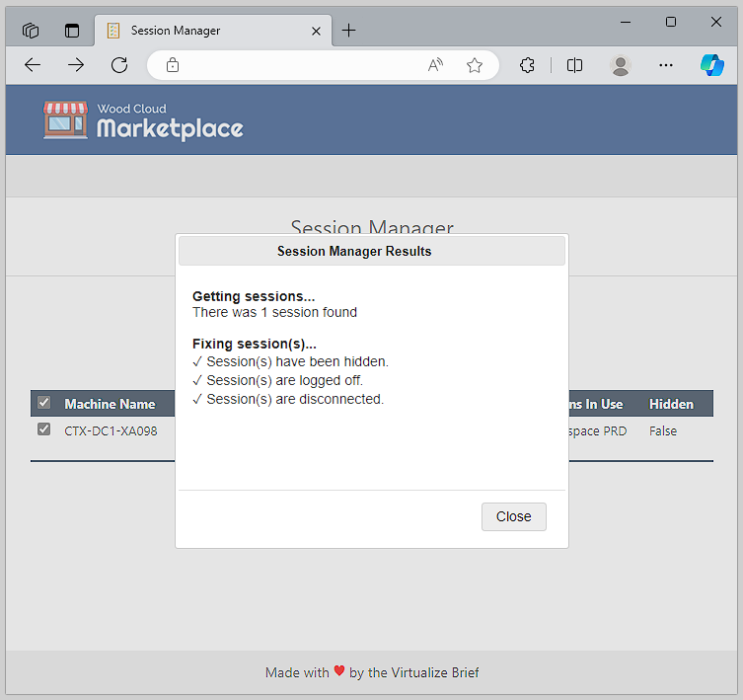The width and height of the screenshot is (743, 700).
Task: Click the browser Forward arrow
Action: click(x=76, y=65)
